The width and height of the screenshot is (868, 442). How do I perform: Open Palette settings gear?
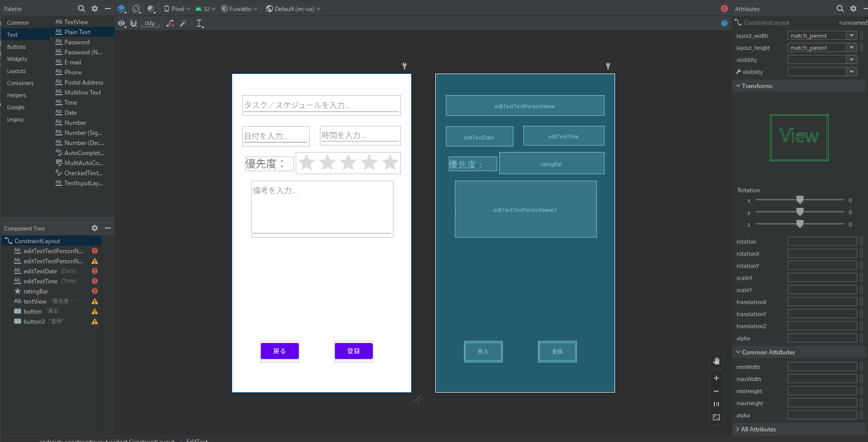click(95, 9)
